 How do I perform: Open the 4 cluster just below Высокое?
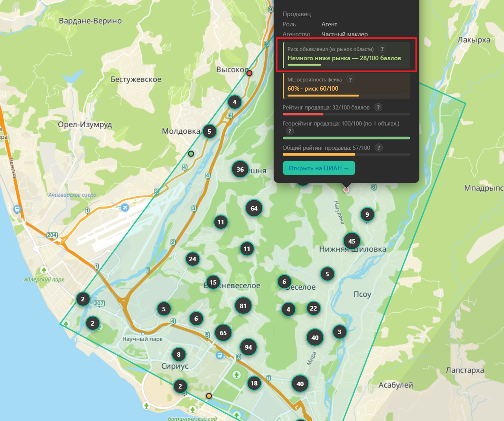point(235,102)
